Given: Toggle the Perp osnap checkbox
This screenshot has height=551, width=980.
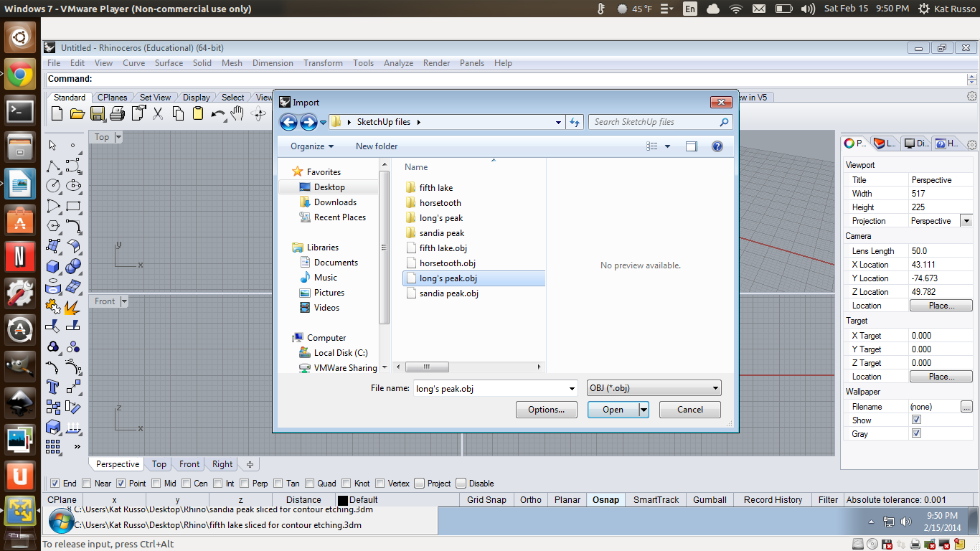Looking at the screenshot, I should point(244,483).
